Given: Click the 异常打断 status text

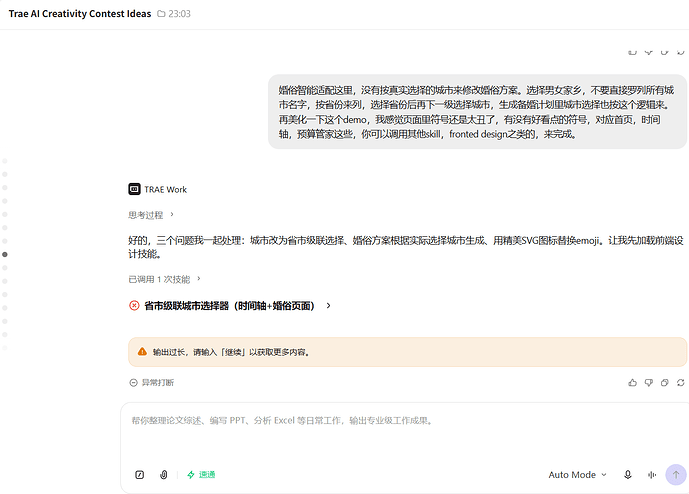Looking at the screenshot, I should coord(158,383).
